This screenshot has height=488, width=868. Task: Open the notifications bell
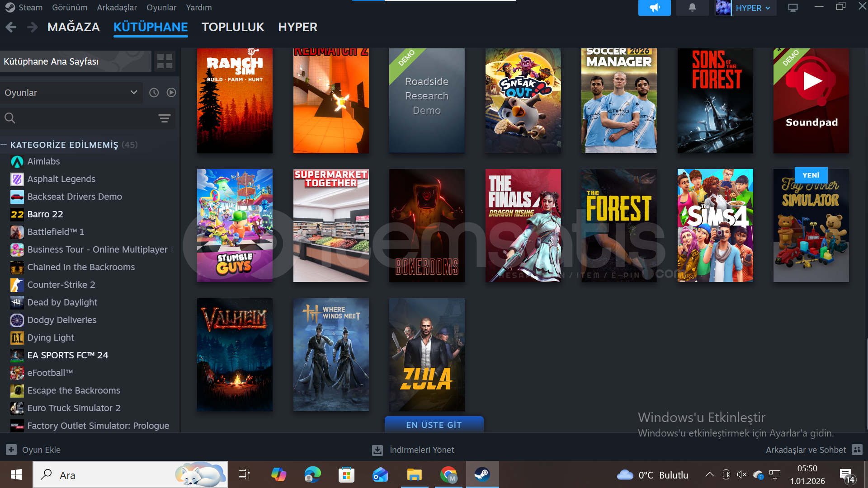coord(692,8)
